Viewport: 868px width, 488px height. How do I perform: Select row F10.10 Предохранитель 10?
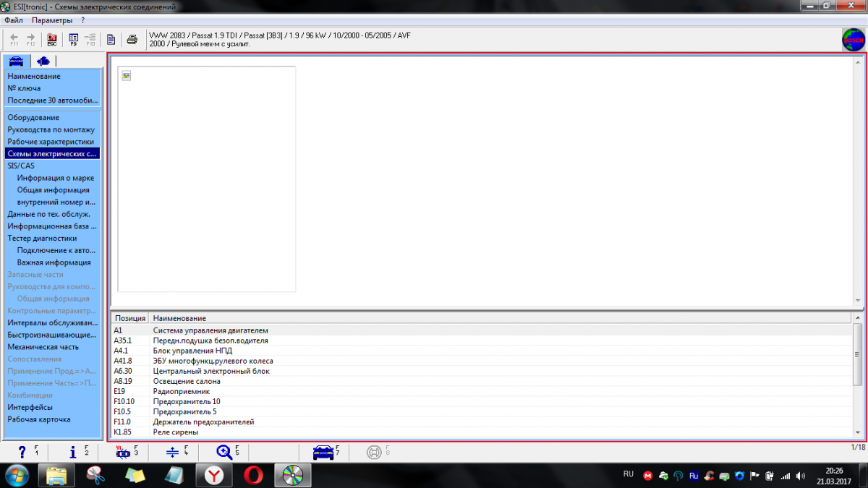[x=482, y=401]
